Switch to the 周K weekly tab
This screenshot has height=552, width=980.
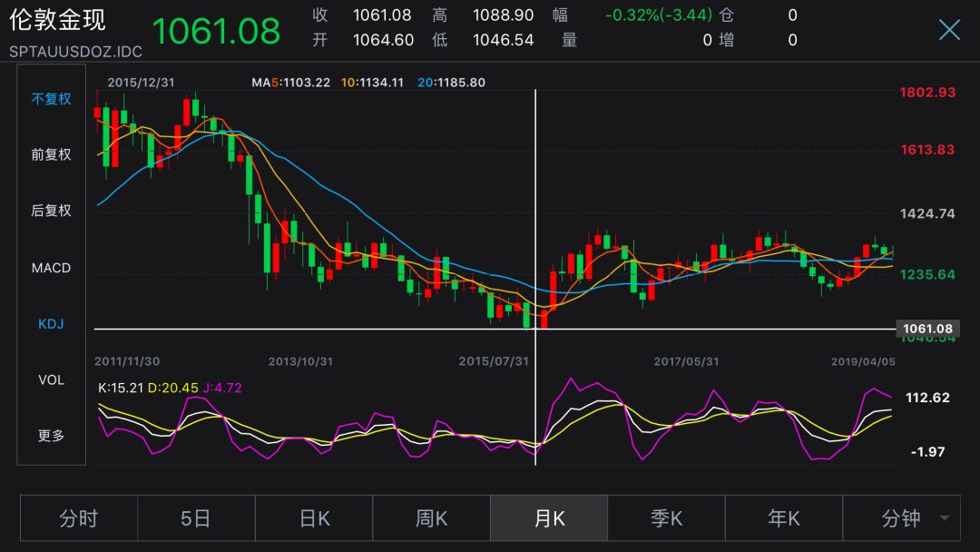click(x=431, y=518)
